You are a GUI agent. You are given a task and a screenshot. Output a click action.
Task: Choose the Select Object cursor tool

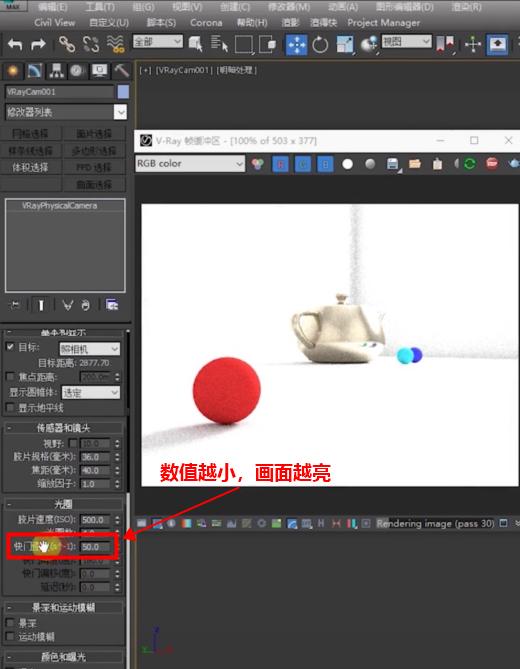coord(195,44)
